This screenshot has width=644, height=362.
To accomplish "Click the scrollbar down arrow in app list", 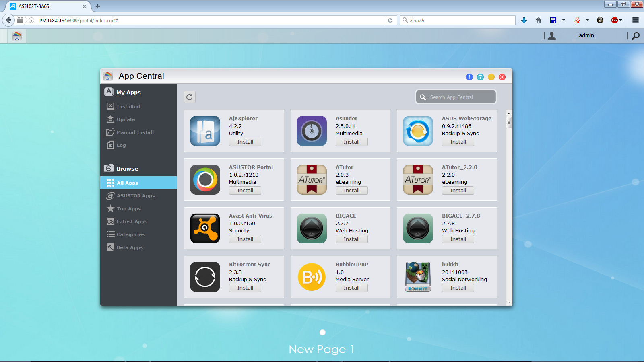I will (509, 302).
